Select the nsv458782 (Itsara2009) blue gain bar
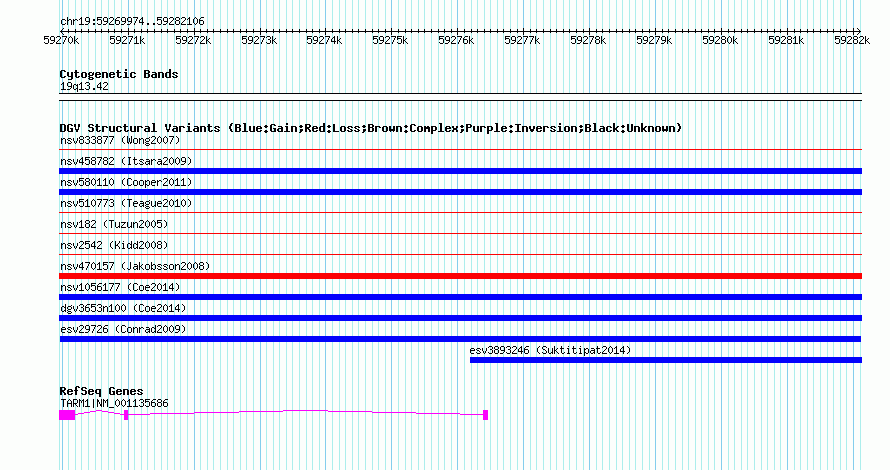890x470 pixels. pyautogui.click(x=460, y=171)
